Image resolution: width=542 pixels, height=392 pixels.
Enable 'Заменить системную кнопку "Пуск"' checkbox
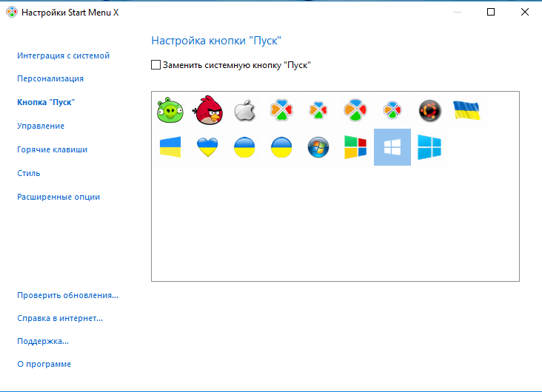[156, 65]
